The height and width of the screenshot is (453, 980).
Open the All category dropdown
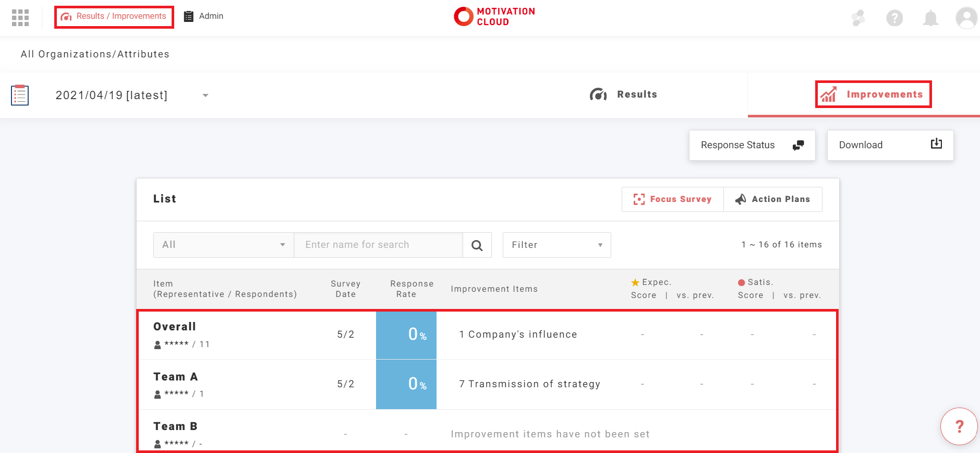pyautogui.click(x=223, y=245)
